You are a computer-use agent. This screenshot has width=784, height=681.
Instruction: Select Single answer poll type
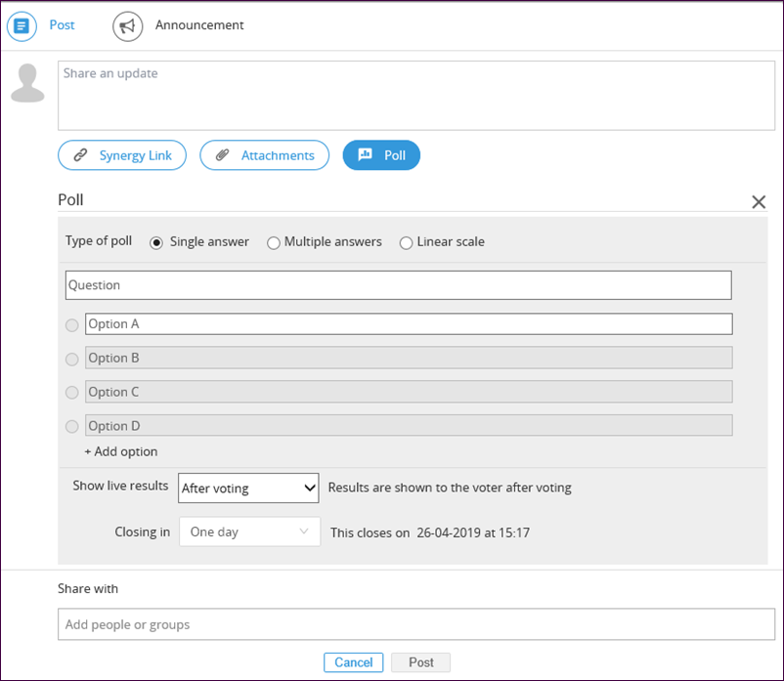click(156, 243)
